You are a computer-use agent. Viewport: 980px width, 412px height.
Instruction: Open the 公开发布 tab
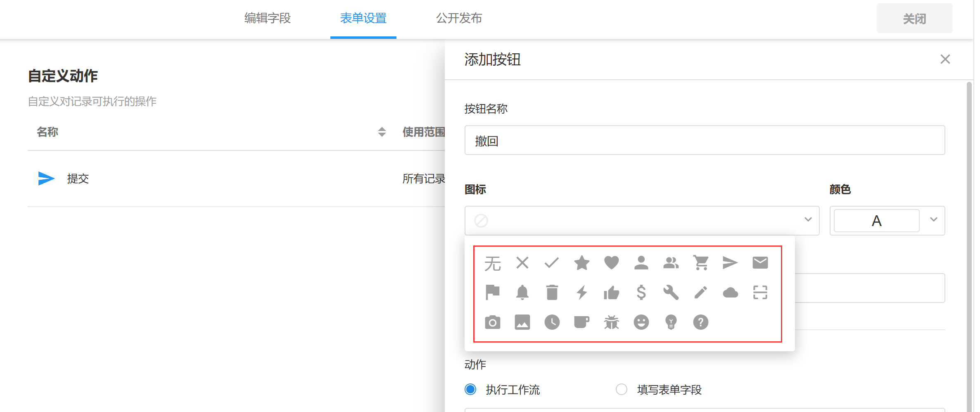pos(459,19)
